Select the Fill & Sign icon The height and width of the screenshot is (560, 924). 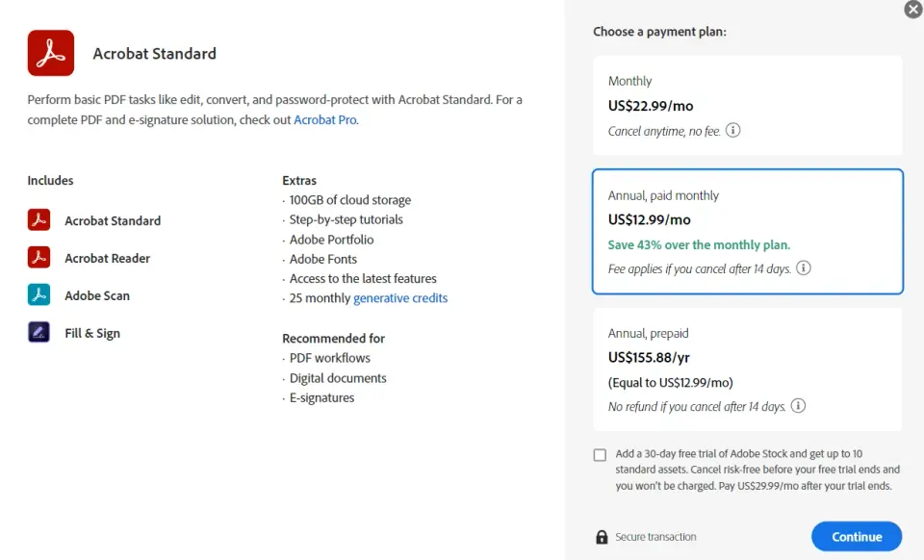pos(38,333)
